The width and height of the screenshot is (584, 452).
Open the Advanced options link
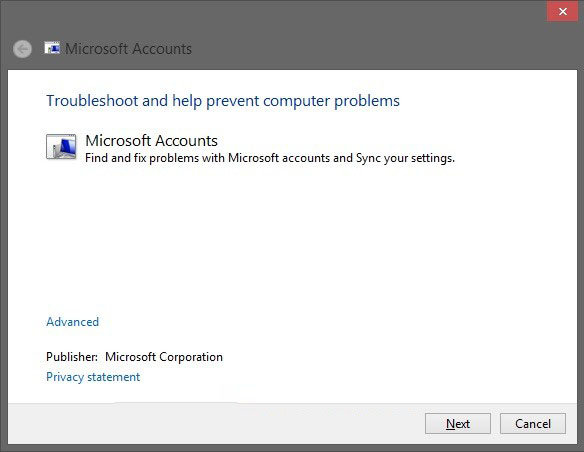coord(73,322)
